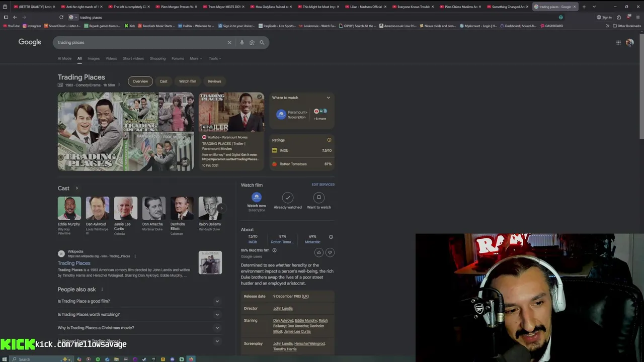
Task: Open Paramount+ Subscription watch option
Action: coord(292,115)
